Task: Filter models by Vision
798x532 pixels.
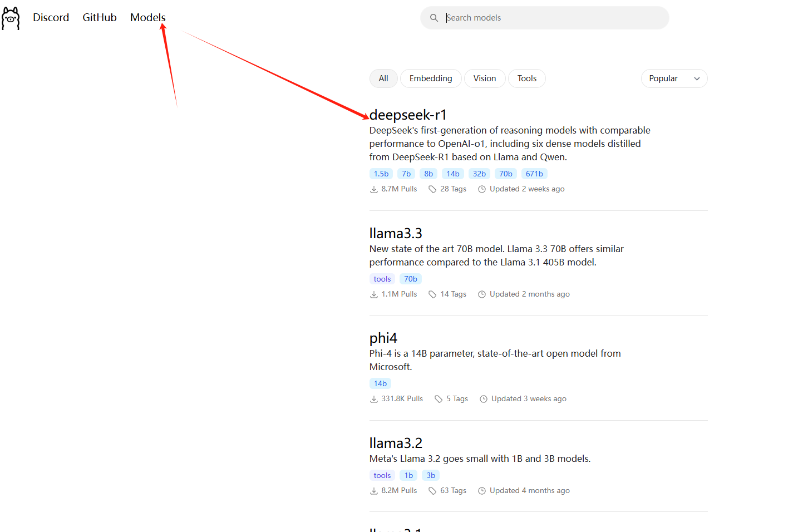Action: [x=485, y=78]
